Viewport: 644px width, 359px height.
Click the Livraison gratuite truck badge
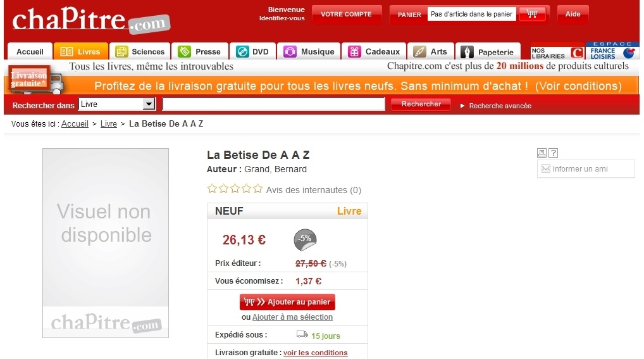36,80
